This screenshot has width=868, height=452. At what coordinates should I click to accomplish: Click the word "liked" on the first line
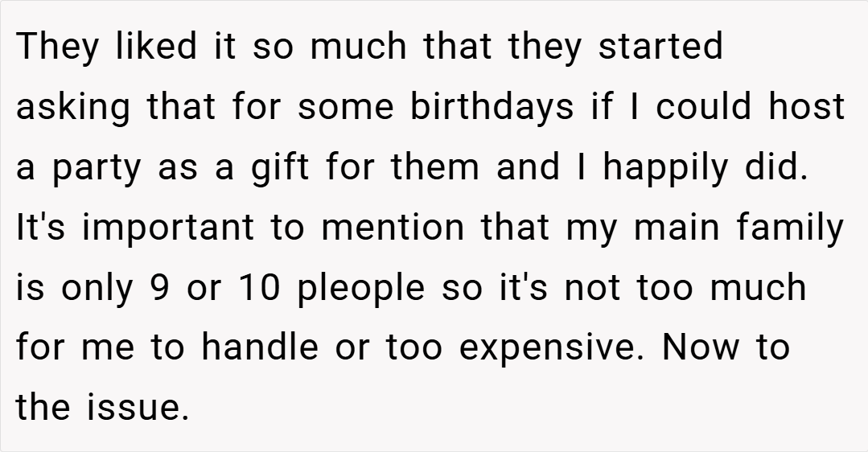click(x=156, y=46)
